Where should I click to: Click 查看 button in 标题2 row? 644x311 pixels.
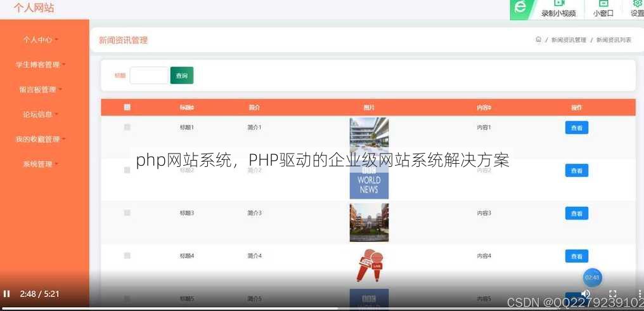coord(577,170)
